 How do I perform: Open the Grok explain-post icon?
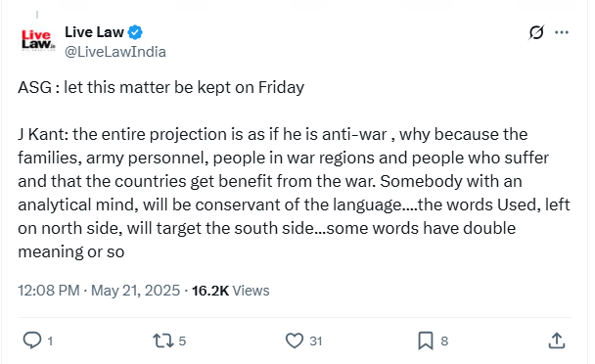click(536, 32)
